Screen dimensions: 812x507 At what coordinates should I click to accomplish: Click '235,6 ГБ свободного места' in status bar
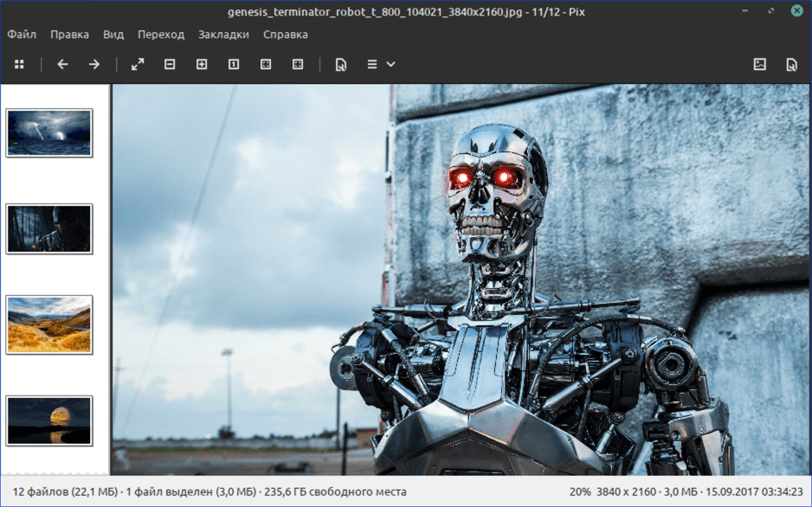(x=335, y=491)
